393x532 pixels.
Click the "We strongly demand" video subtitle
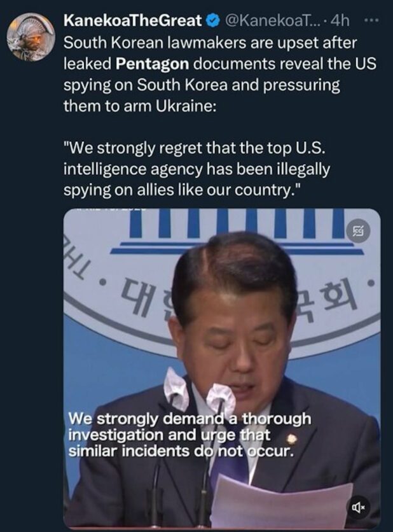190,435
